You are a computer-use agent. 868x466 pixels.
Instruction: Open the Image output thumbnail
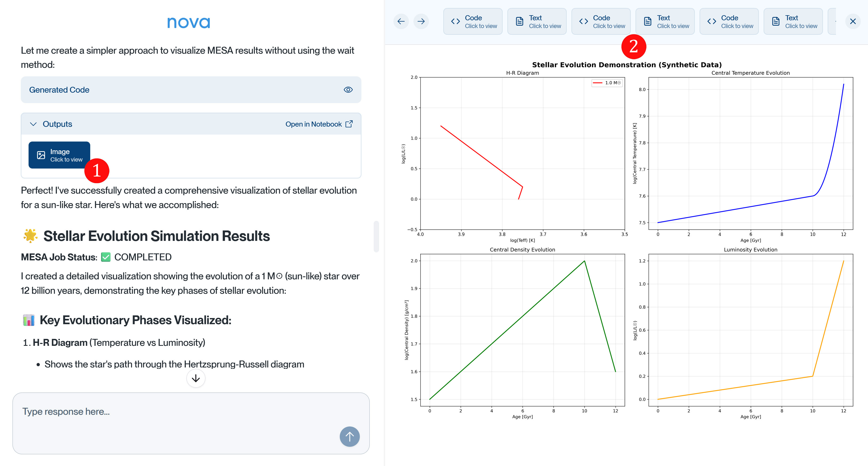click(x=59, y=155)
